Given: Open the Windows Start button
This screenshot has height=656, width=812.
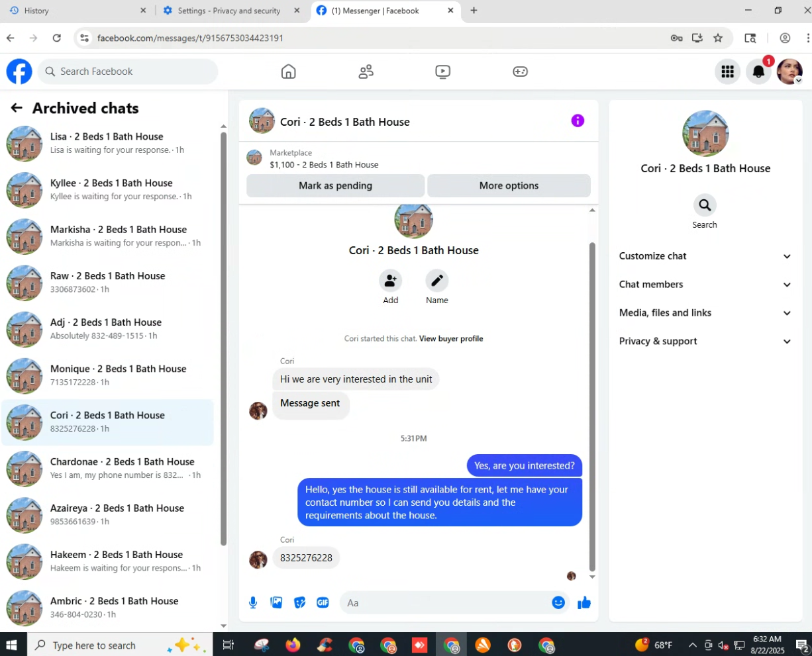Looking at the screenshot, I should 13,645.
